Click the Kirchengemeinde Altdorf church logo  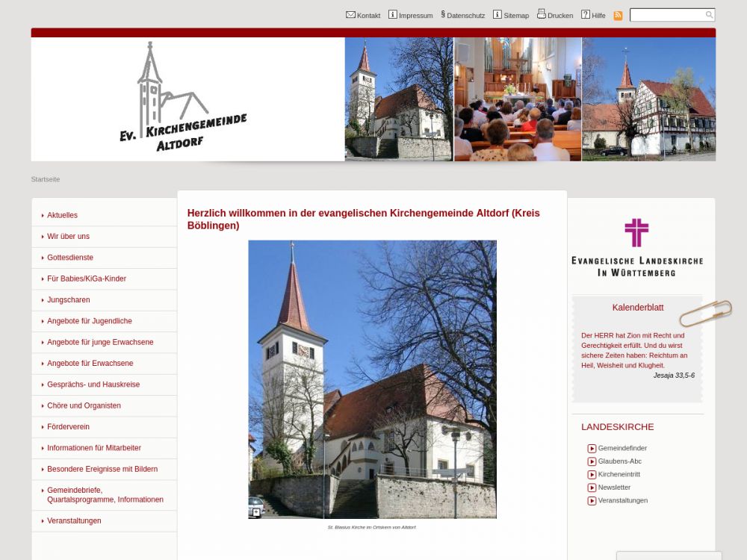(x=183, y=99)
